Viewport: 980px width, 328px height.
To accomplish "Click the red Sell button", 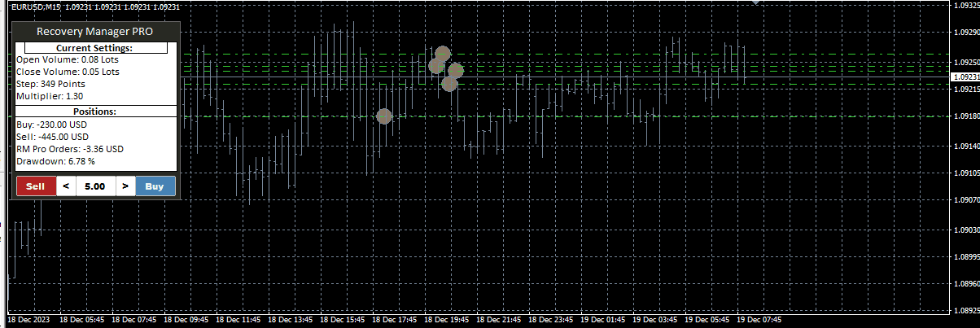I will tap(36, 186).
